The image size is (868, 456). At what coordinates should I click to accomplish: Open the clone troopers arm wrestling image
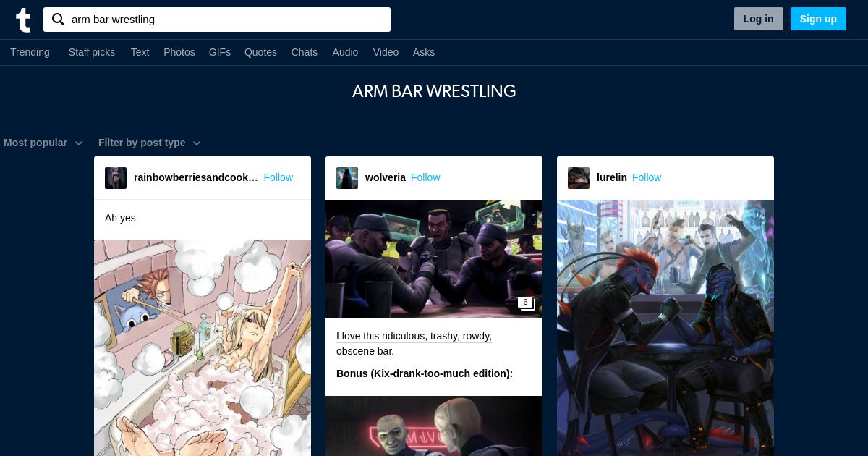coord(434,258)
